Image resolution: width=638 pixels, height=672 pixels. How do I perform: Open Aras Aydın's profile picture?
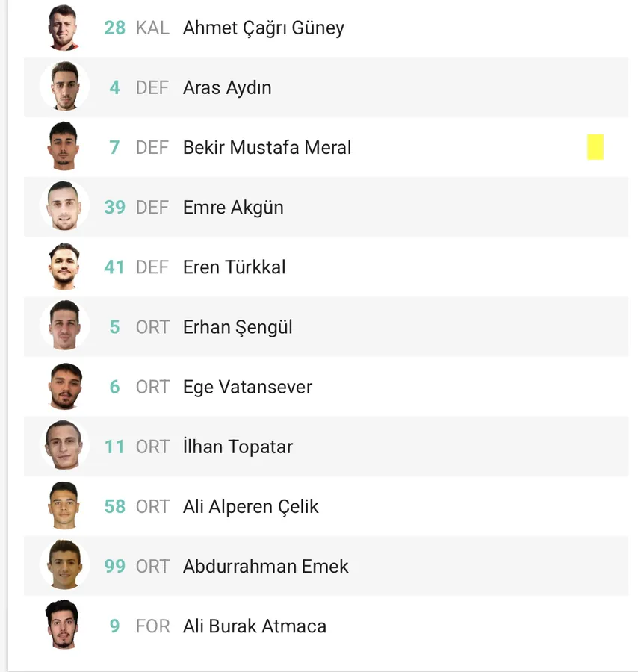coord(64,87)
